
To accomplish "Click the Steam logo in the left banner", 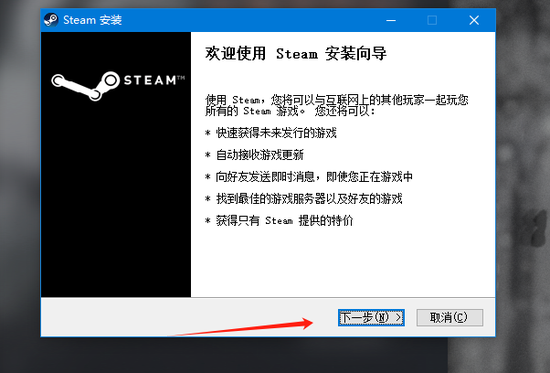I will pos(118,85).
